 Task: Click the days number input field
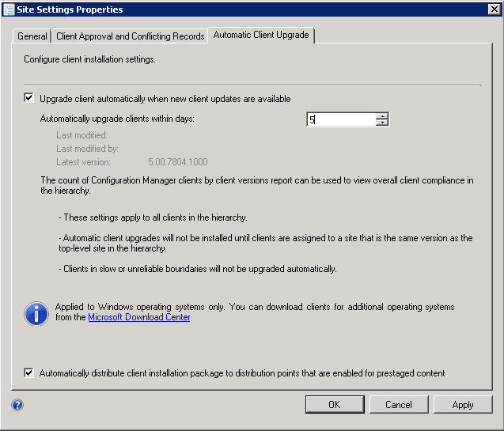(341, 119)
